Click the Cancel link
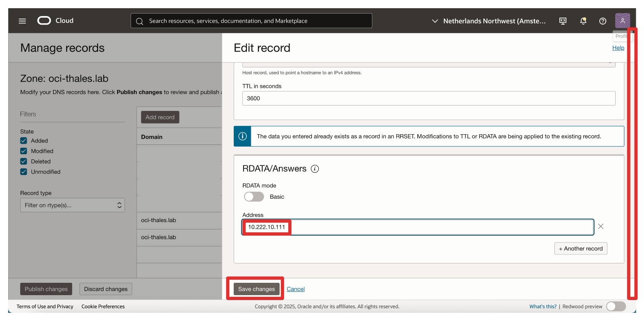The height and width of the screenshot is (321, 644). 296,289
